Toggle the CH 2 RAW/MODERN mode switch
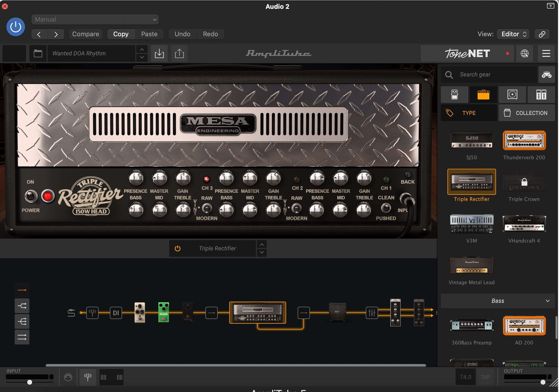The image size is (559, 392). point(297,209)
